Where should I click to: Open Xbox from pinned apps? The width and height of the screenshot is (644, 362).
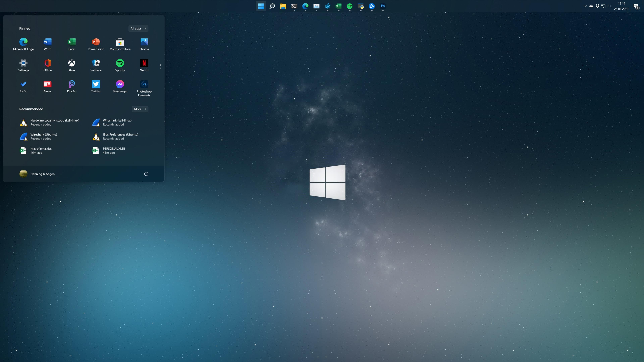pyautogui.click(x=72, y=65)
